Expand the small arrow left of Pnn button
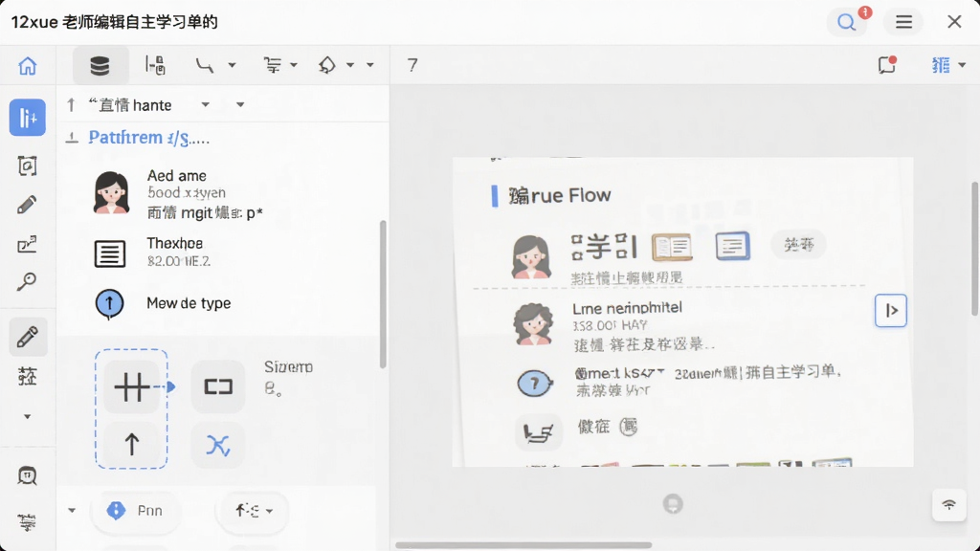Viewport: 980px width, 551px height. tap(72, 511)
